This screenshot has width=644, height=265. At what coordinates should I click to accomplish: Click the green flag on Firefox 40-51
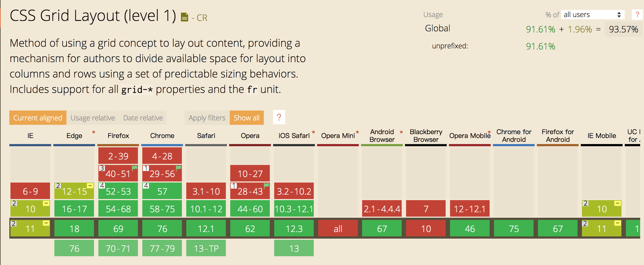click(x=135, y=168)
